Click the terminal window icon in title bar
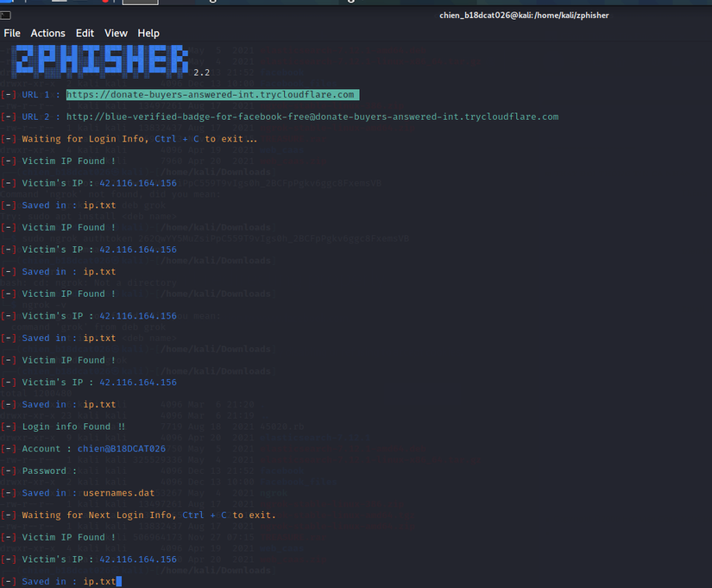Screen dimensions: 712x588 point(5,16)
